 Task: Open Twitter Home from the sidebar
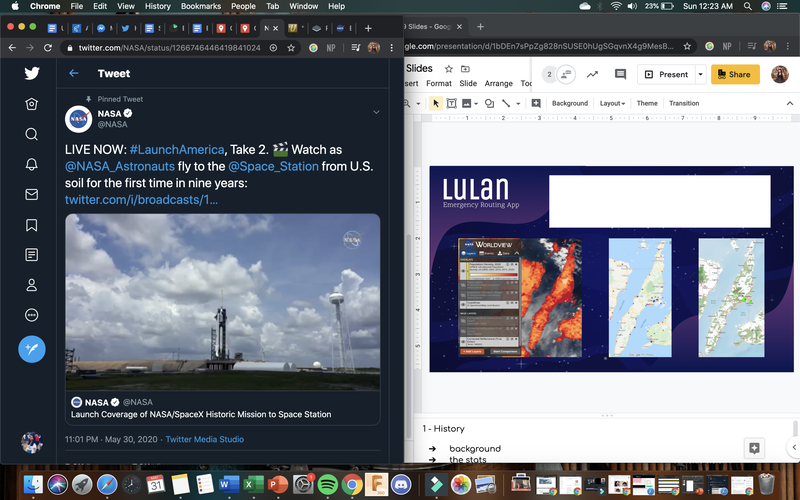pos(32,104)
